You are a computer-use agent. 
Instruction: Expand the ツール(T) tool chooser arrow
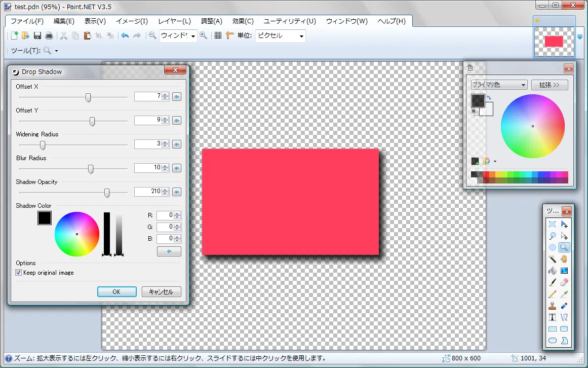pos(56,51)
